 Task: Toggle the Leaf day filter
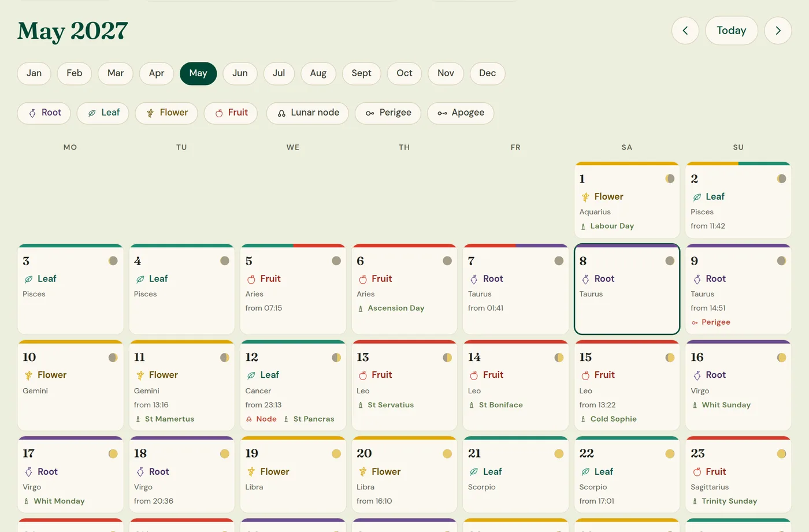[103, 113]
